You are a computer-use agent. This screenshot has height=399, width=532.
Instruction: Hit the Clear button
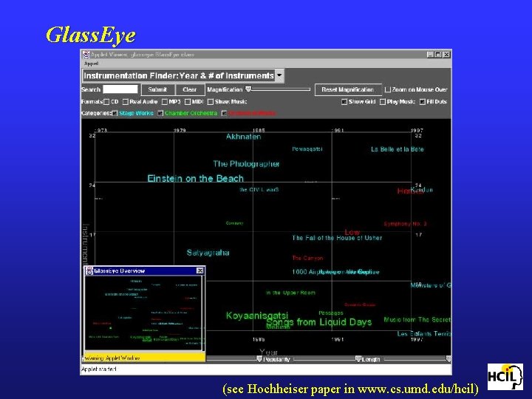pos(190,89)
